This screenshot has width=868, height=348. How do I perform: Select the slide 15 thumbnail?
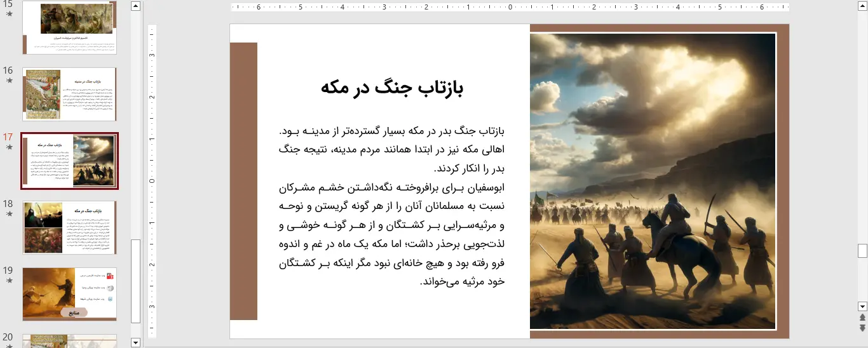coord(70,28)
